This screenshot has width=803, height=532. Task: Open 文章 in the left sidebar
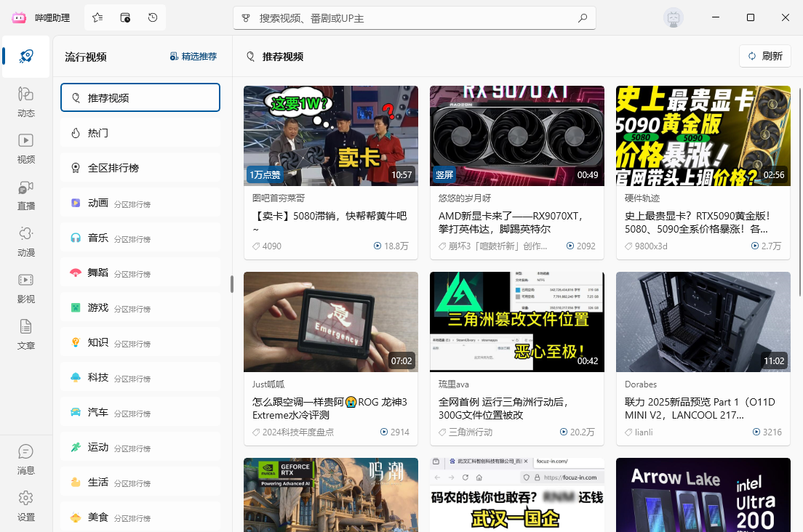pyautogui.click(x=26, y=335)
